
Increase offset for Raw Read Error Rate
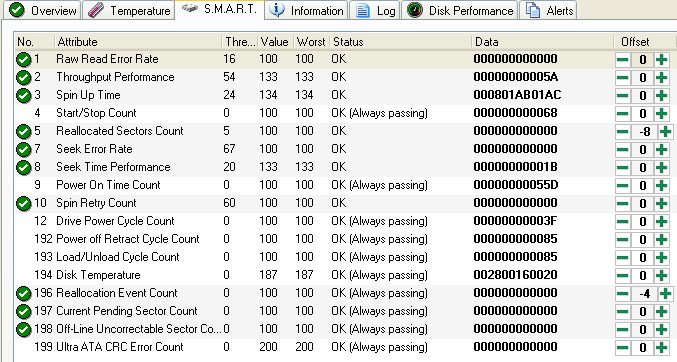tap(661, 60)
